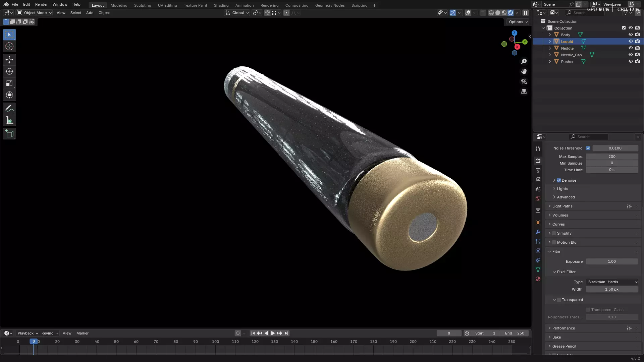Viewport: 644px width, 362px height.
Task: Click the Exposure value slider
Action: [x=612, y=261]
